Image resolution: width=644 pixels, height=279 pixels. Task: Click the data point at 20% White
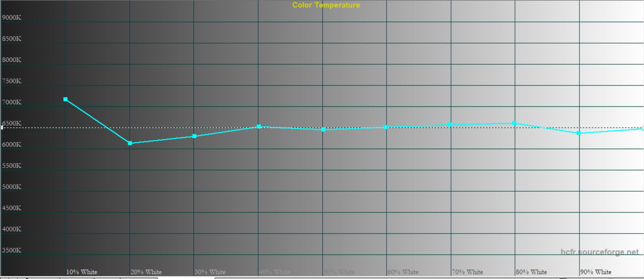coord(130,143)
